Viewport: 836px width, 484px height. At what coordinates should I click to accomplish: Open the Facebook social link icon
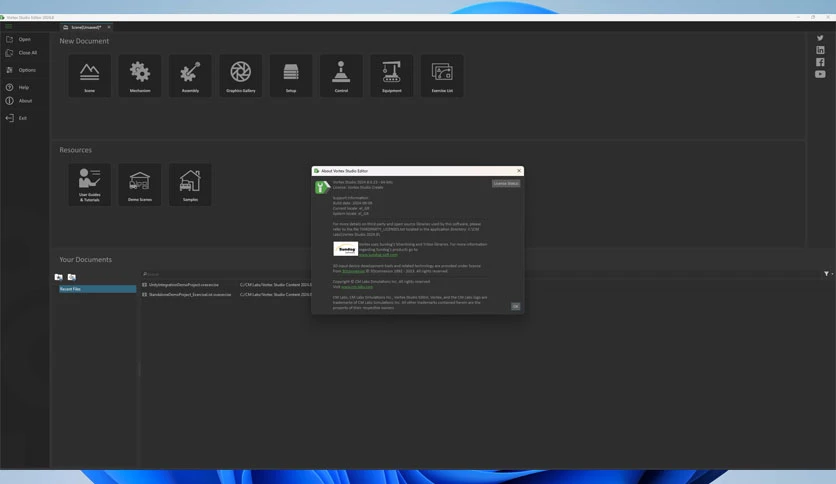pyautogui.click(x=820, y=62)
